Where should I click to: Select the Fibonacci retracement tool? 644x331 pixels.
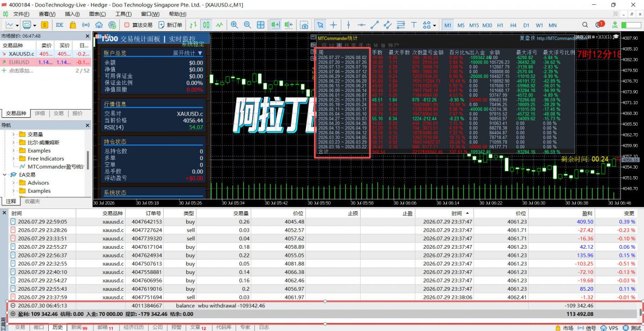pyautogui.click(x=401, y=25)
